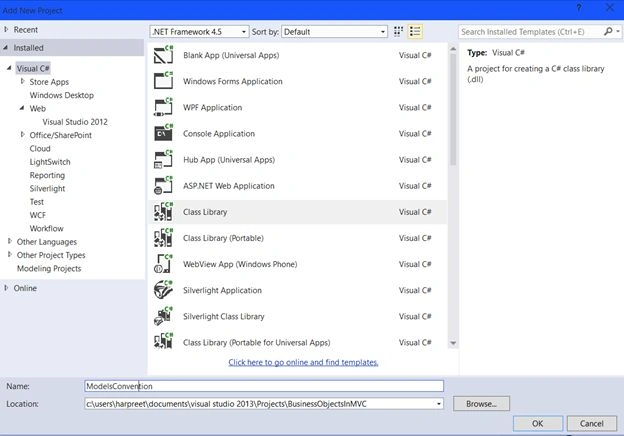This screenshot has height=436, width=624.
Task: Click the template list scroll down arrow
Action: pyautogui.click(x=453, y=343)
